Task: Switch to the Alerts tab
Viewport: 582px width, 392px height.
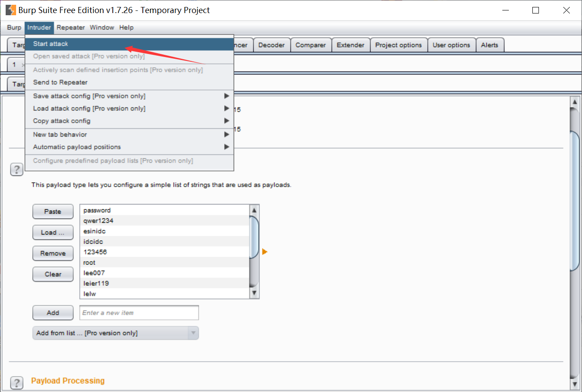Action: 490,45
